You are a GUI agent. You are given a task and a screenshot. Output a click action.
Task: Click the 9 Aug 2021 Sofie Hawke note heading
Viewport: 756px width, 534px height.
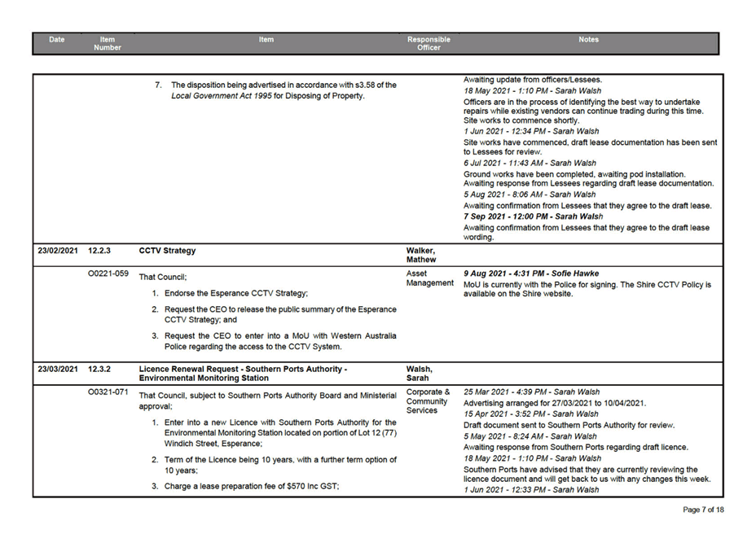point(530,274)
